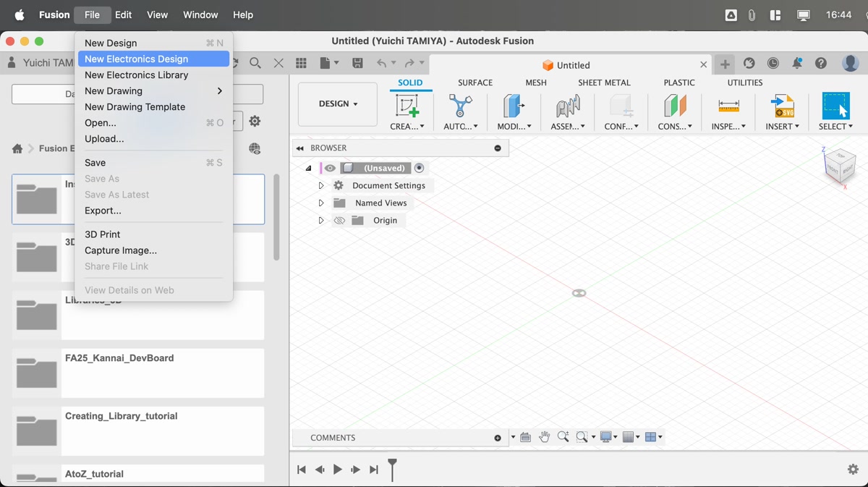The height and width of the screenshot is (487, 868).
Task: Open New Drawing submenu
Action: coord(153,90)
